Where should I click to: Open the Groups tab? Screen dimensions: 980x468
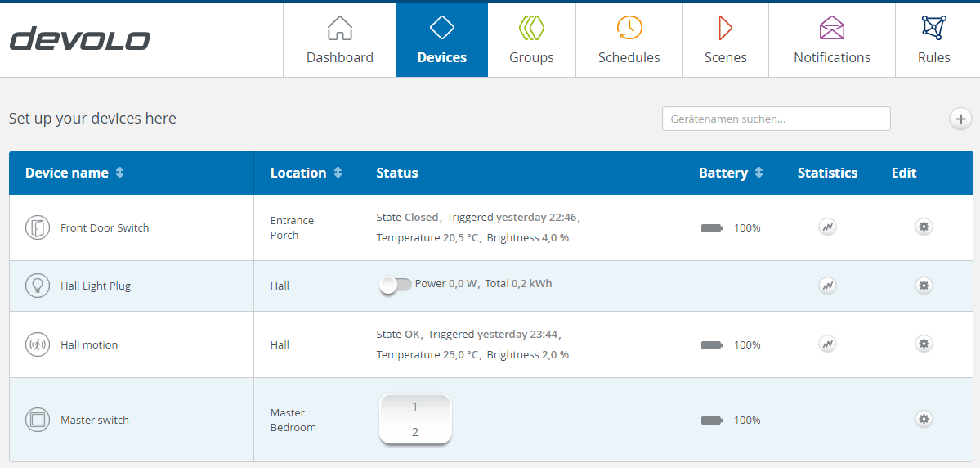point(531,40)
